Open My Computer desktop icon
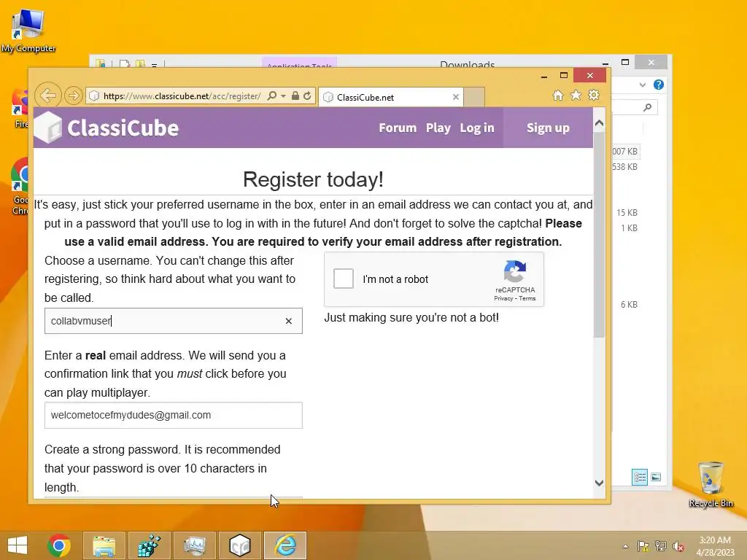747x560 pixels. pyautogui.click(x=28, y=29)
